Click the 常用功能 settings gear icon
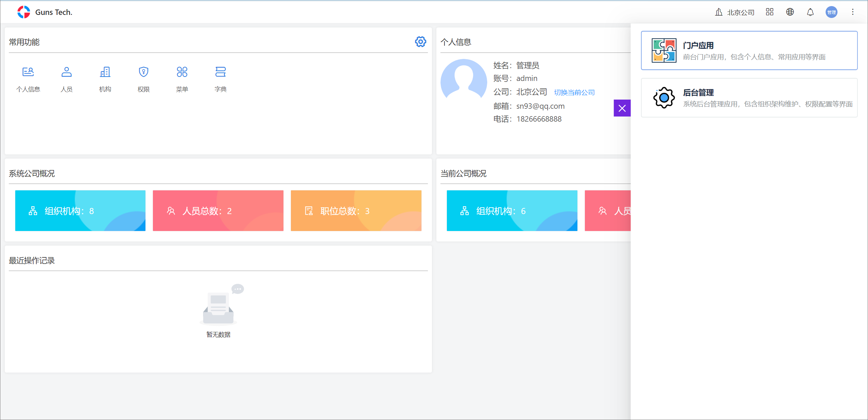 pyautogui.click(x=420, y=42)
